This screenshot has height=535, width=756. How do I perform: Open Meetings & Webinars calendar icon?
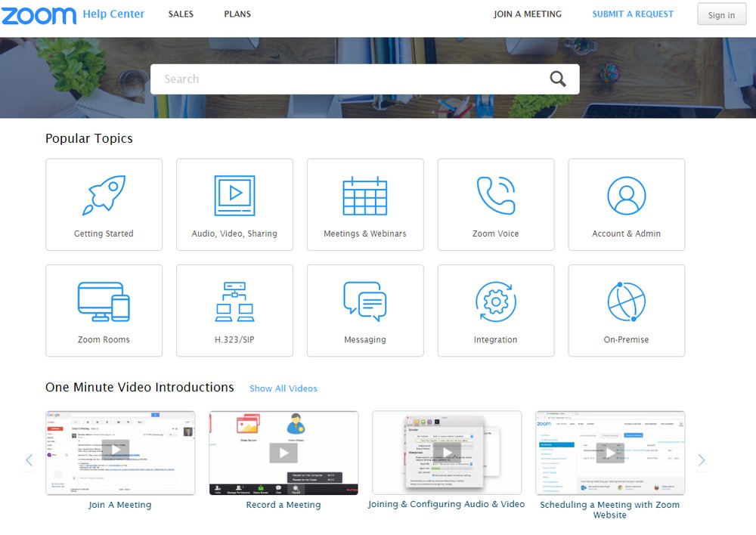[365, 196]
